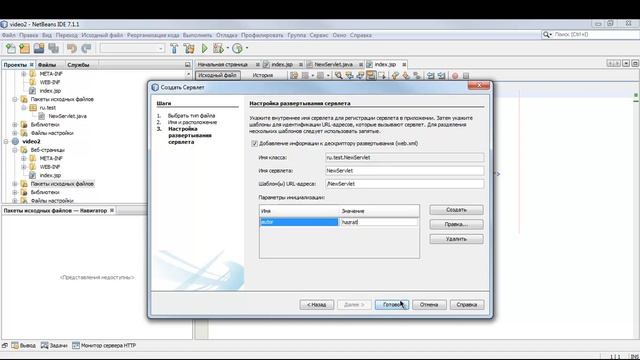This screenshot has height=360, width=640.
Task: Collapse the video2 project node
Action: pyautogui.click(x=6, y=141)
